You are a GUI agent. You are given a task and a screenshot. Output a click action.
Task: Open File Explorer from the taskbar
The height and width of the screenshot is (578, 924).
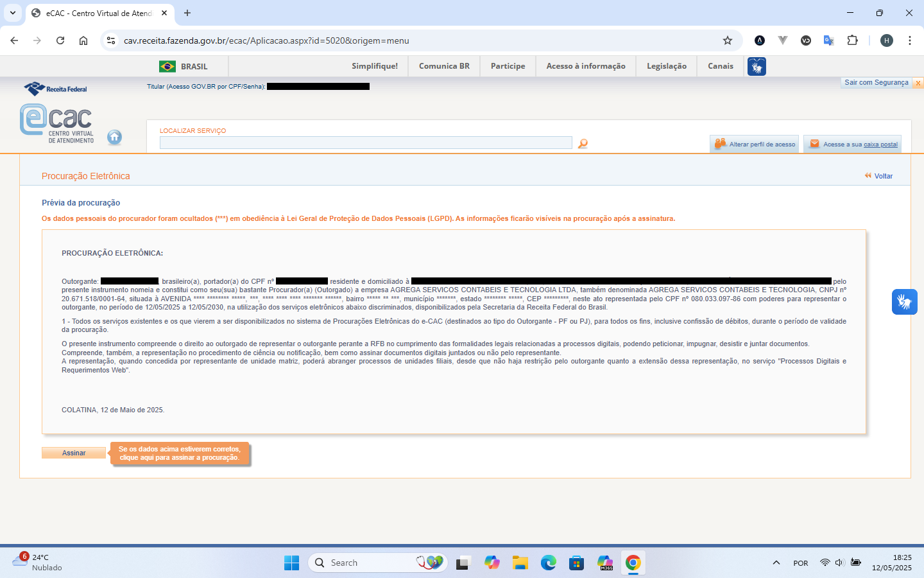[520, 563]
